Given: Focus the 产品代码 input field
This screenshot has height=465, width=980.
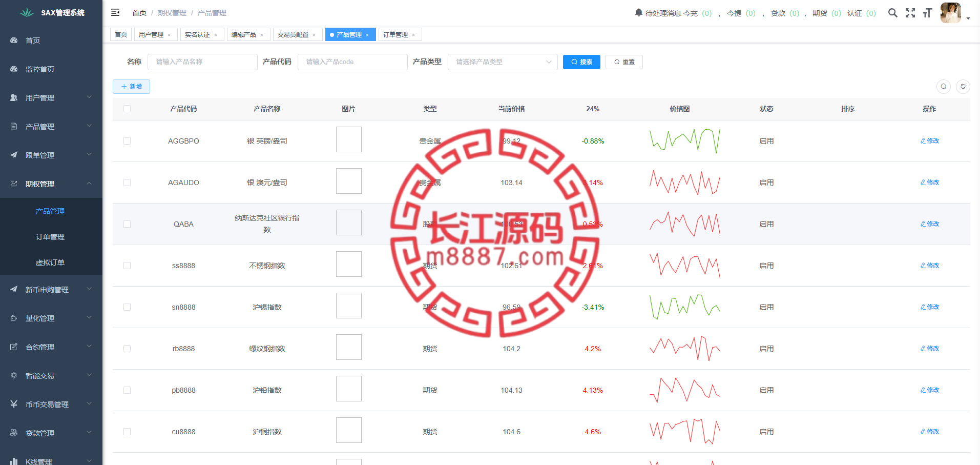Looking at the screenshot, I should click(x=352, y=62).
